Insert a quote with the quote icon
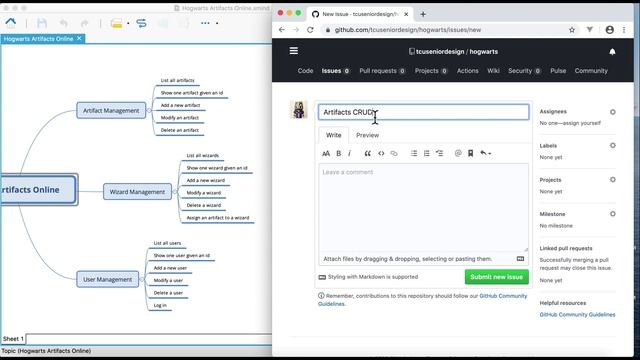The height and width of the screenshot is (360, 640). (367, 153)
